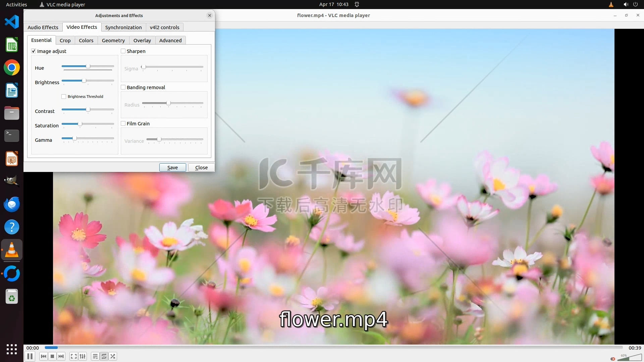This screenshot has width=644, height=362.
Task: Enable the Sharpen checkbox
Action: 123,51
